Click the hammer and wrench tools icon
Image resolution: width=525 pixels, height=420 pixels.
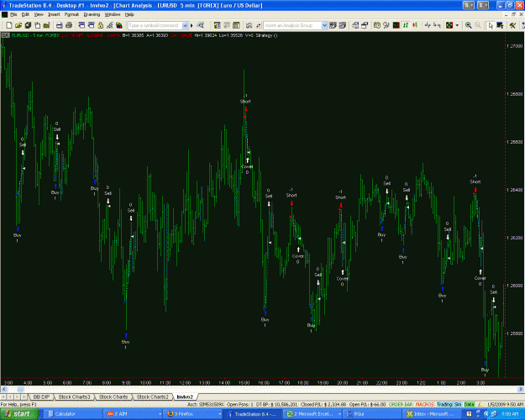512,25
